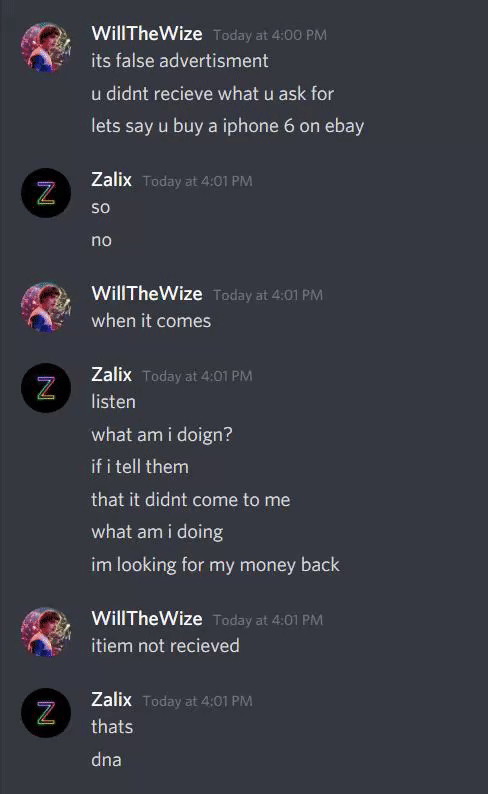Open WillTheWize avatar beside "itiem not recieved"
The width and height of the screenshot is (488, 794).
pos(46,632)
